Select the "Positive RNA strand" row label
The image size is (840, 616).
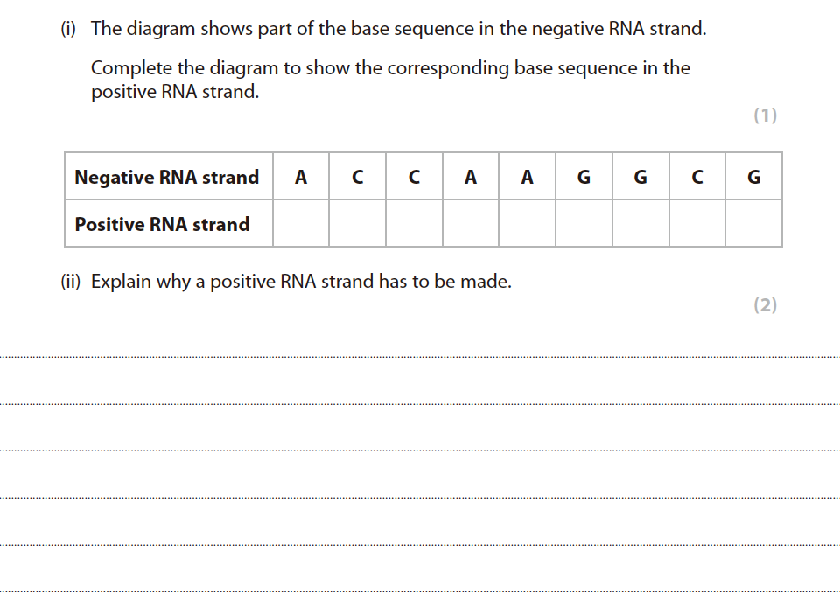click(x=163, y=224)
